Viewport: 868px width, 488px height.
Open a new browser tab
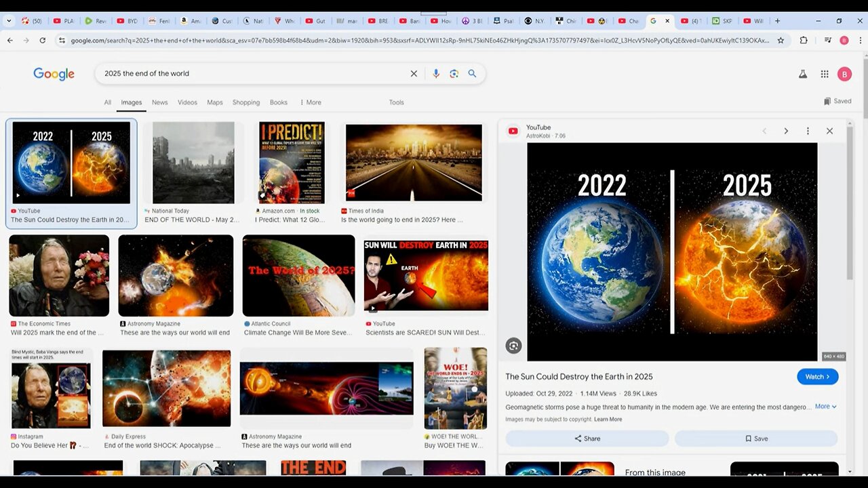coord(777,21)
